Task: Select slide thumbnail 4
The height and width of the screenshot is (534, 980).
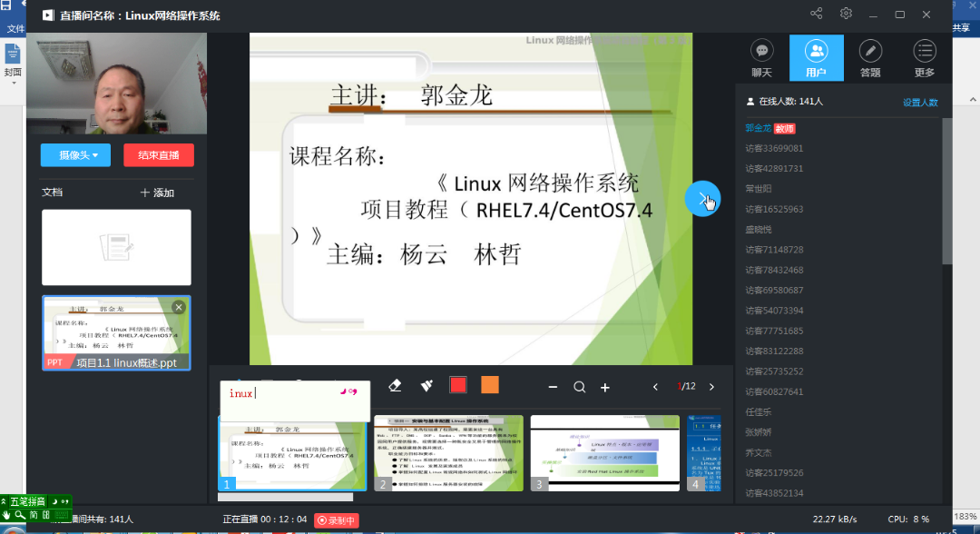Action: (x=704, y=452)
